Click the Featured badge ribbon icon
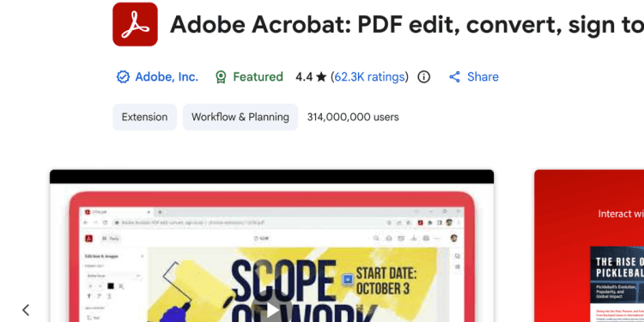Screen dimensions: 644x322 (x=221, y=76)
